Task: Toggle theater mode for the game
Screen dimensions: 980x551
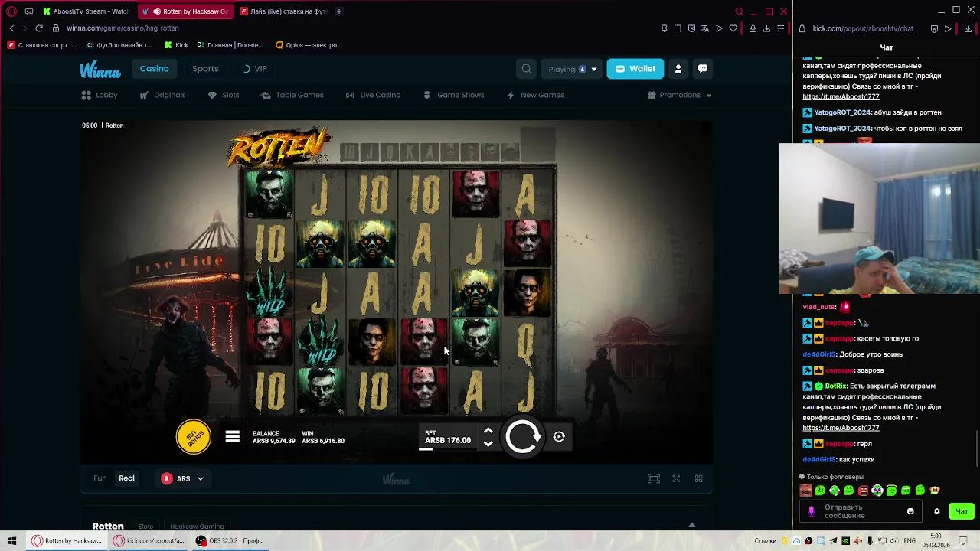Action: click(653, 478)
